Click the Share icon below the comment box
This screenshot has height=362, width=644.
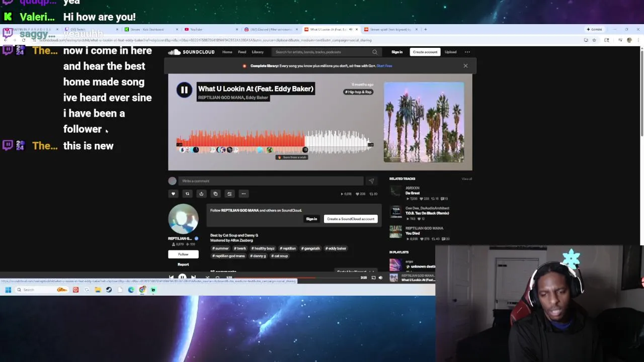pyautogui.click(x=201, y=194)
